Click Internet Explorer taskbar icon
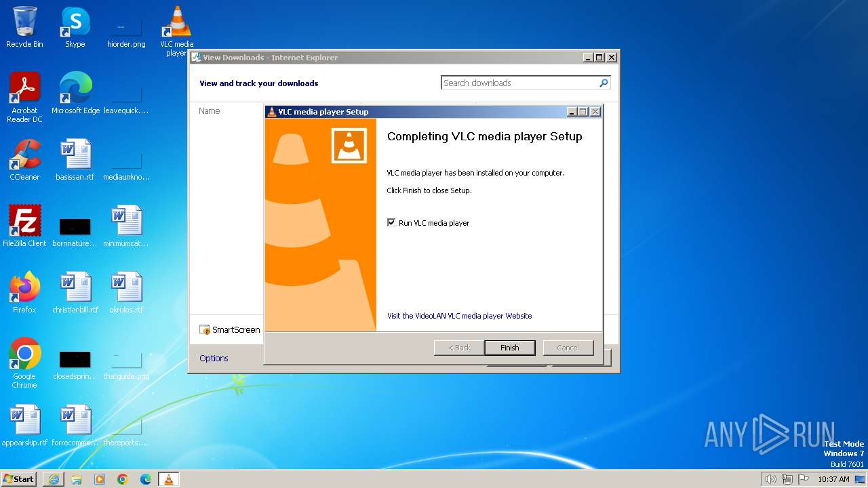The width and height of the screenshot is (868, 488). [54, 479]
